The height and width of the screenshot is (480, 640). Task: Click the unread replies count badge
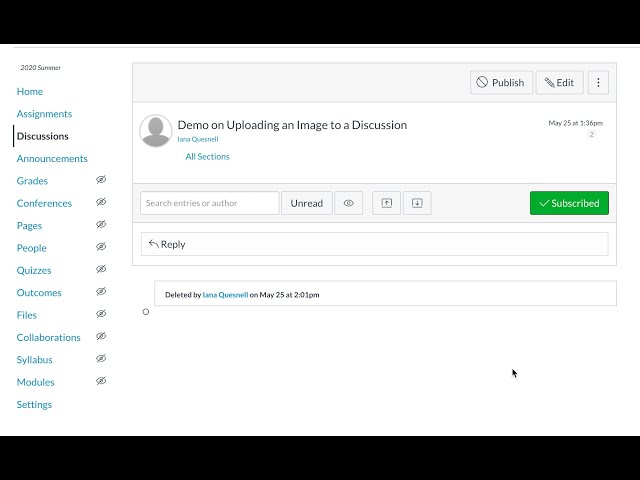591,135
